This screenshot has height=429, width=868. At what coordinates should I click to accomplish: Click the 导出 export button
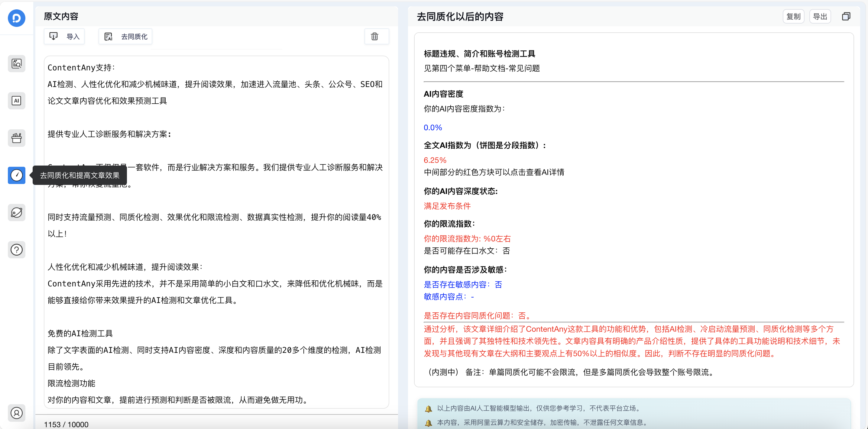[820, 16]
